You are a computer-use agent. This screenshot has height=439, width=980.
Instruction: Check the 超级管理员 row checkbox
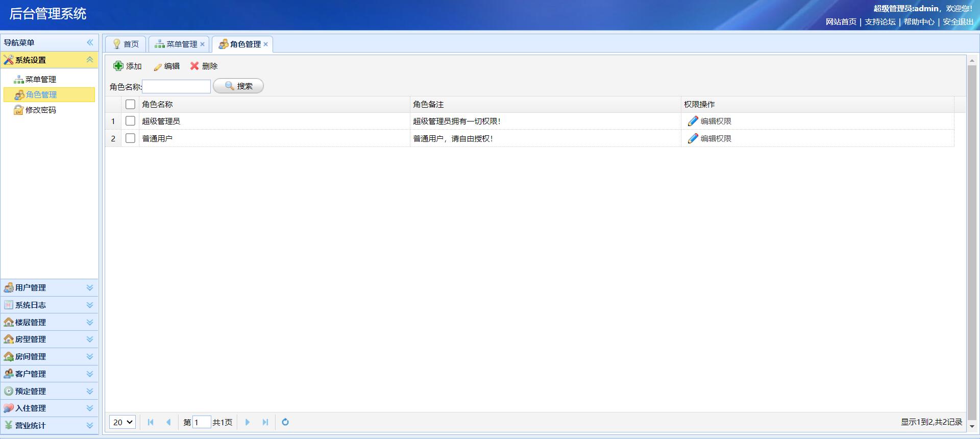130,121
